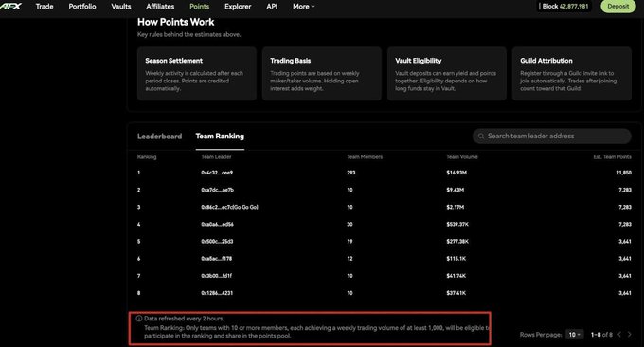This screenshot has width=644, height=347.
Task: Click the How Points Work heading
Action: [176, 22]
